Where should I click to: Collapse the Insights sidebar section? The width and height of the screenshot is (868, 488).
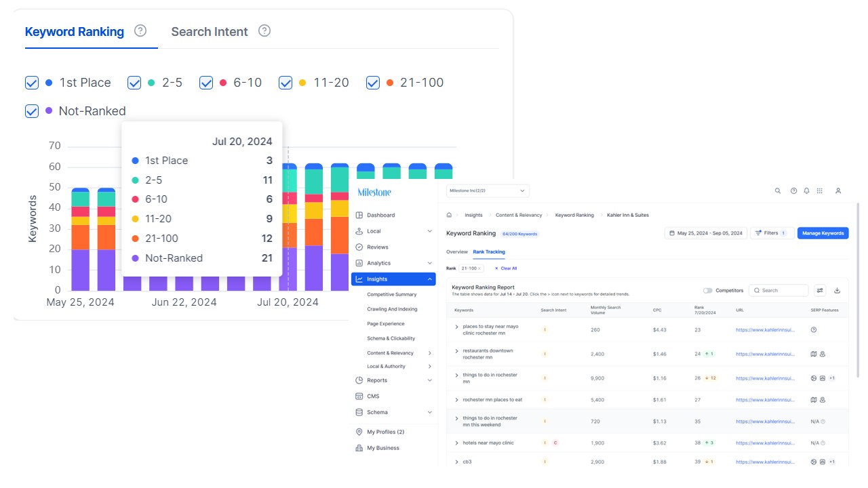click(430, 279)
